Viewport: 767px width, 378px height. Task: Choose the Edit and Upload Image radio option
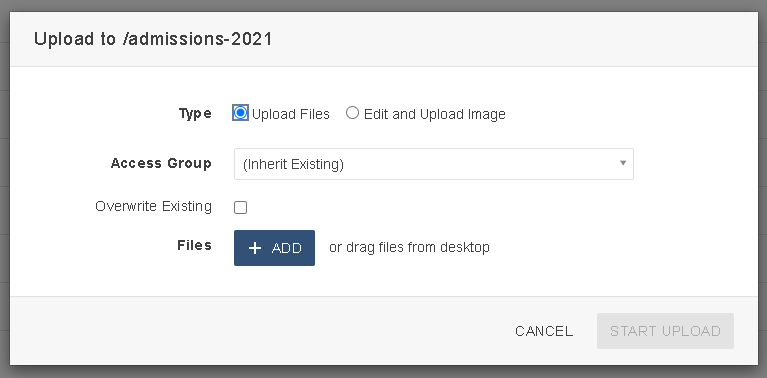pyautogui.click(x=352, y=113)
